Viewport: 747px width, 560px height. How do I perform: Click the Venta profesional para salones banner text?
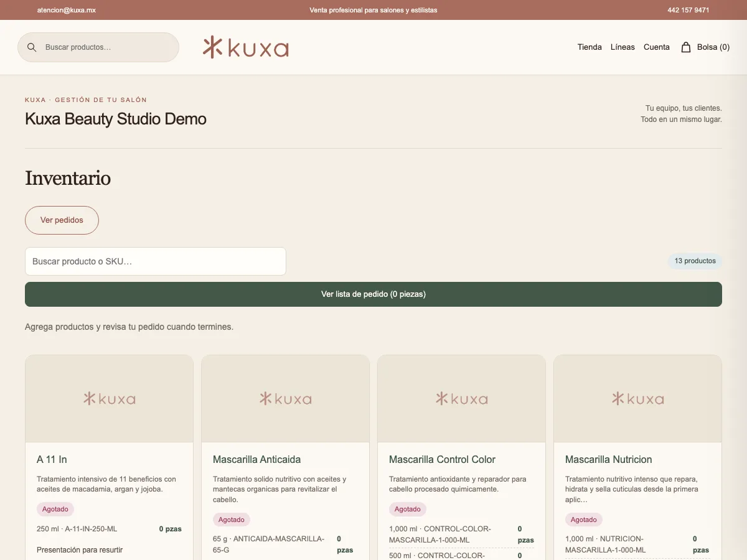pos(374,10)
